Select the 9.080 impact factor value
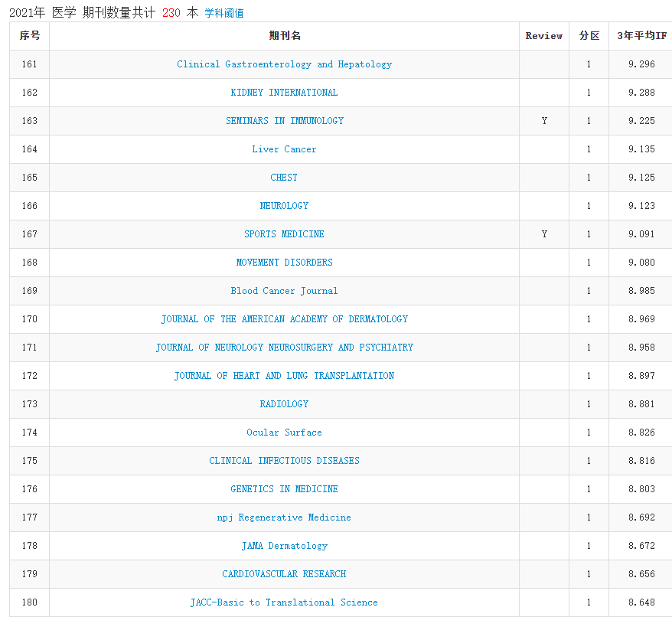This screenshot has width=672, height=617. [641, 263]
